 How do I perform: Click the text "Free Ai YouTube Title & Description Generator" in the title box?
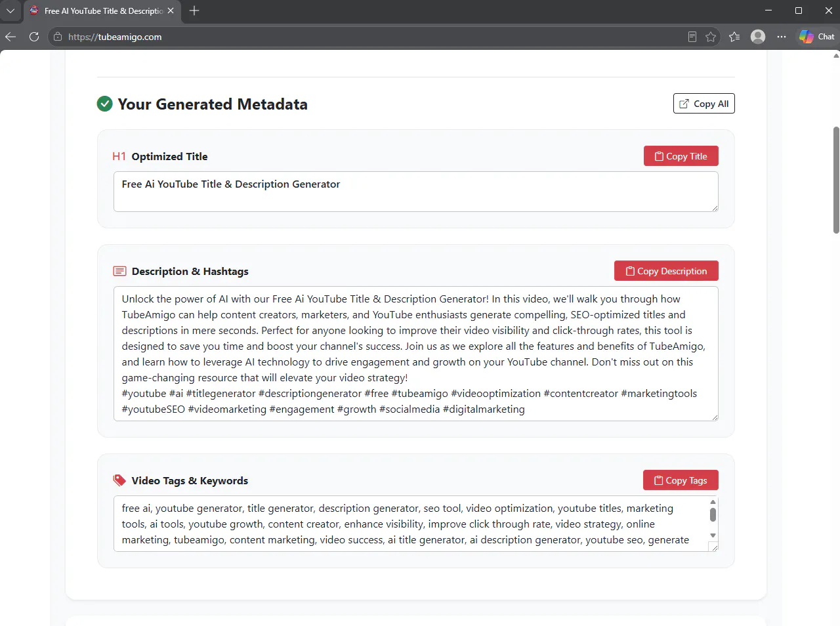point(231,184)
